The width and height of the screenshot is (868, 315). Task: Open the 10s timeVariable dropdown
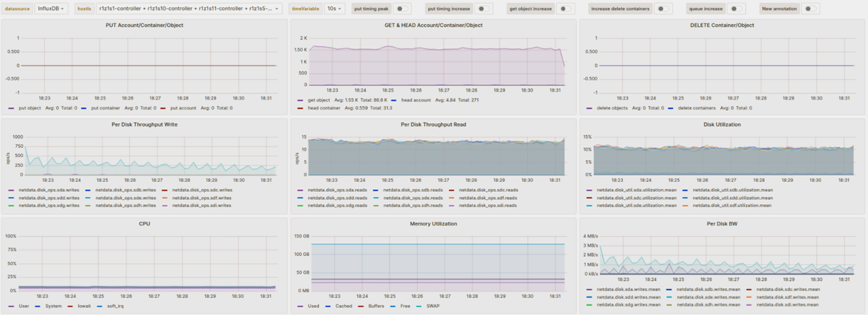334,9
